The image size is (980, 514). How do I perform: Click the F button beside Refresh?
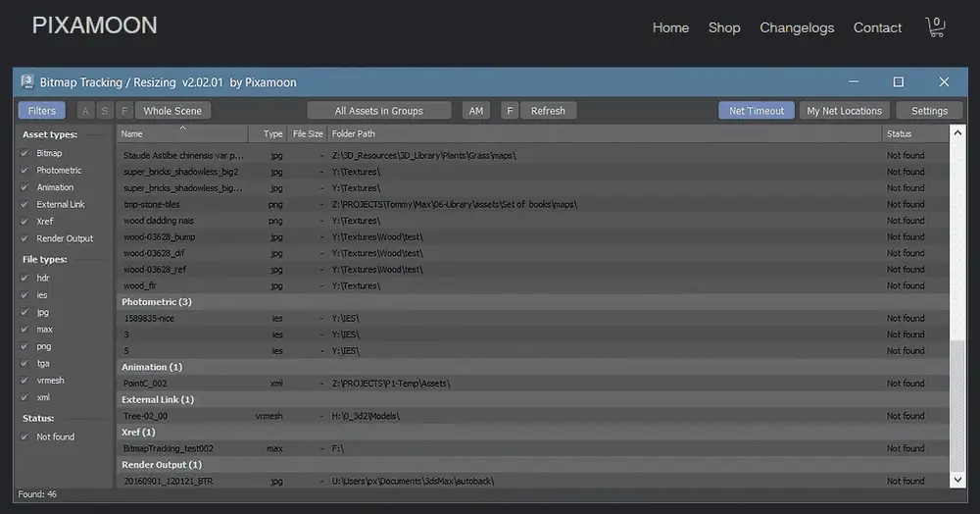pos(510,111)
